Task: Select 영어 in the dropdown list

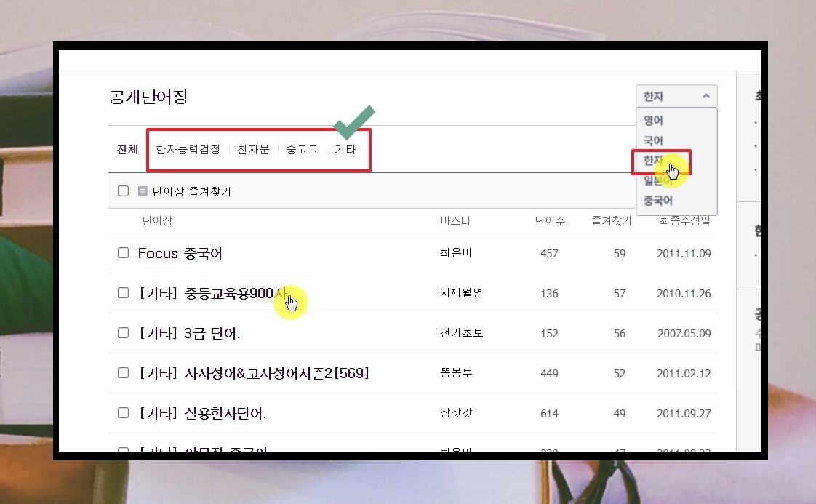Action: [653, 120]
